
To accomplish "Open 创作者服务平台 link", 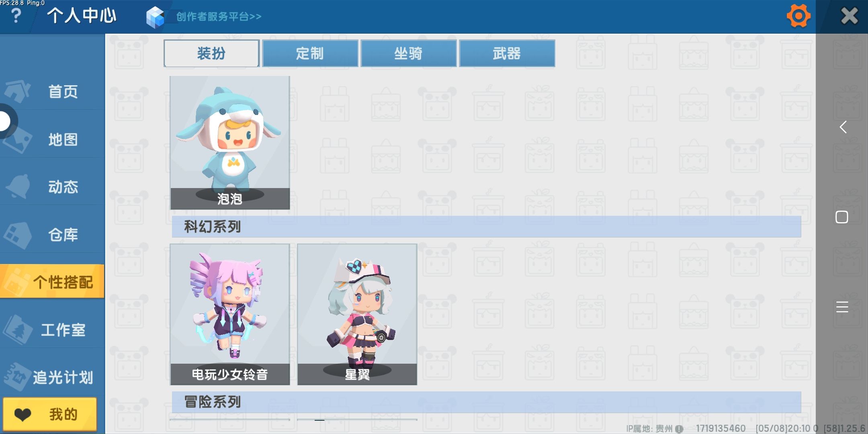I will pos(219,16).
